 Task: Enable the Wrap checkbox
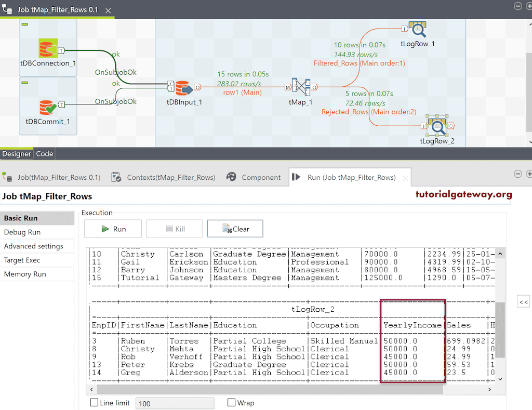coord(232,403)
